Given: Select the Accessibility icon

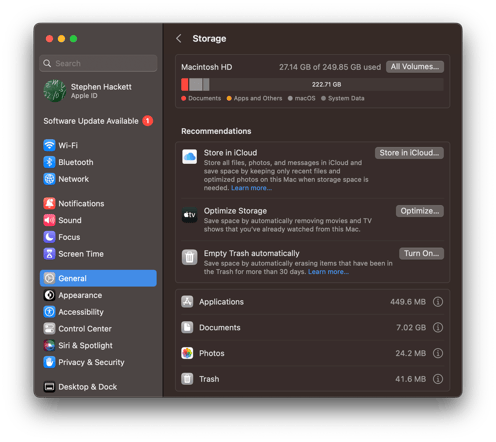Looking at the screenshot, I should coord(49,312).
